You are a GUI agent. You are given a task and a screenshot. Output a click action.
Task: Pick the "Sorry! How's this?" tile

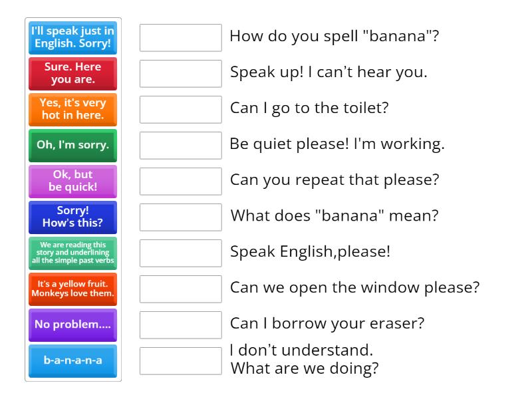point(72,217)
